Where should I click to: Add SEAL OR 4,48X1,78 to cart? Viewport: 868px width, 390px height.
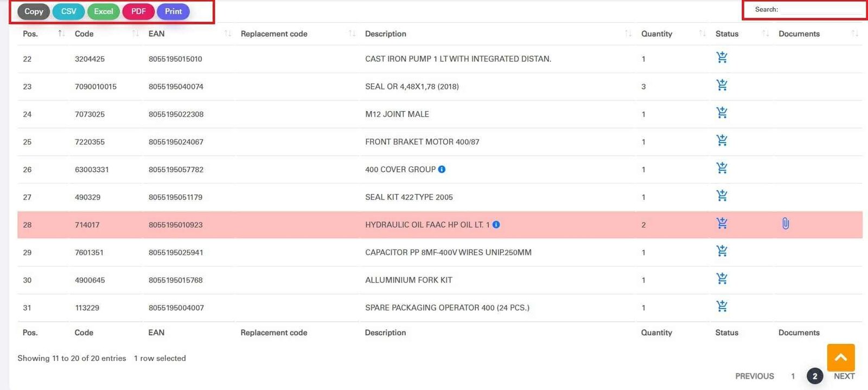pyautogui.click(x=722, y=85)
